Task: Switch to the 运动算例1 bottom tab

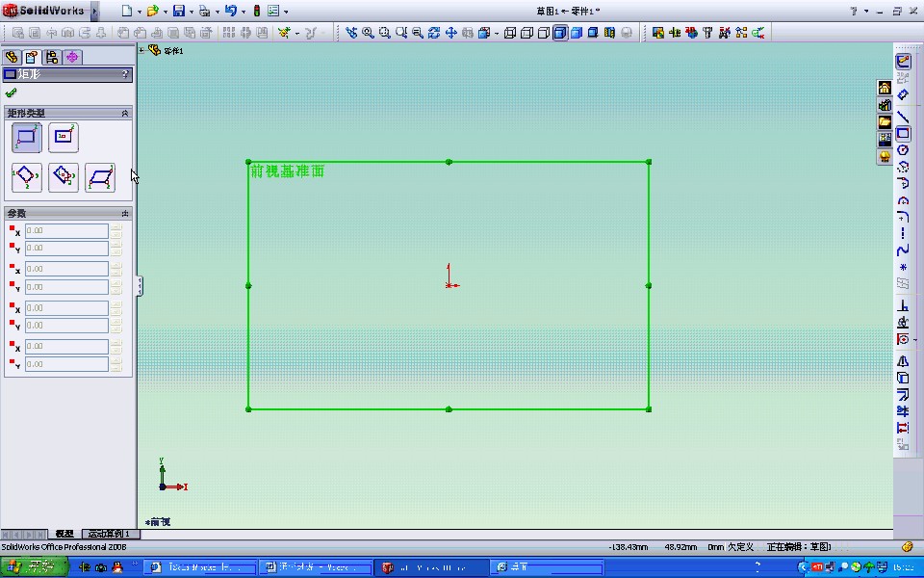Action: (110, 534)
